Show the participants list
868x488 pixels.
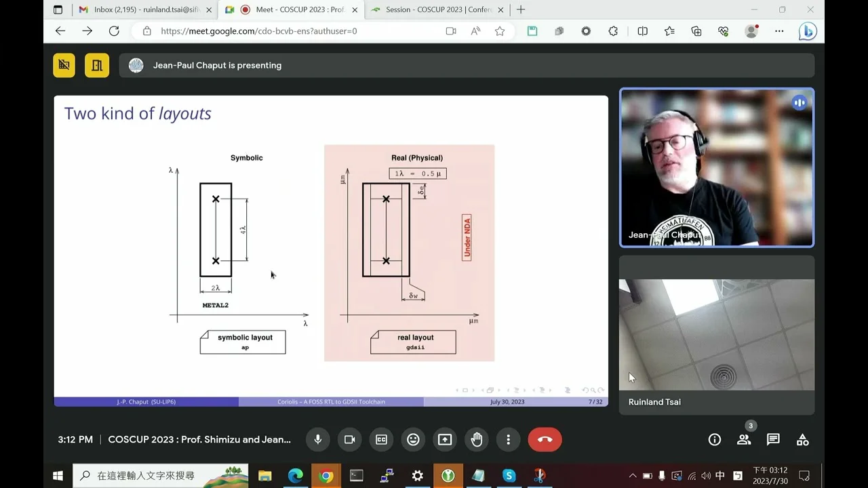tap(744, 439)
